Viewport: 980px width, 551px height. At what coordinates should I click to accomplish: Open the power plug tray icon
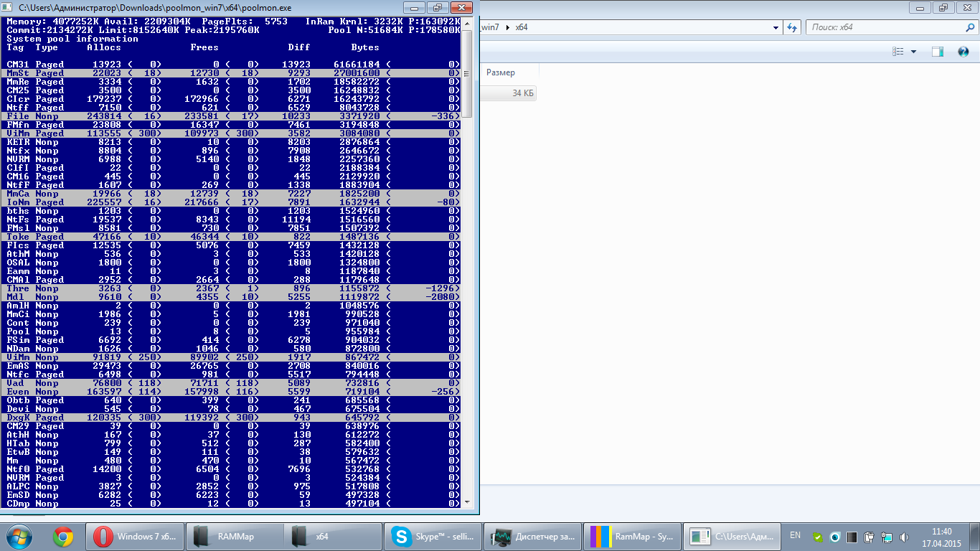click(x=869, y=537)
